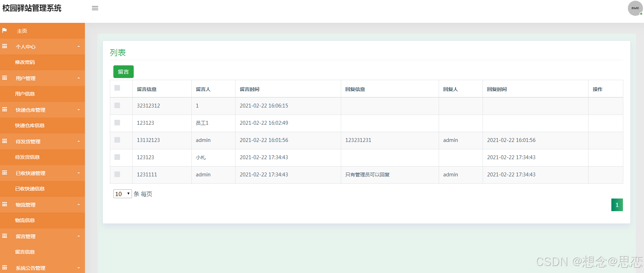Viewport: 644px width, 273px height.
Task: Check the row by 员工1
Action: pyautogui.click(x=117, y=123)
